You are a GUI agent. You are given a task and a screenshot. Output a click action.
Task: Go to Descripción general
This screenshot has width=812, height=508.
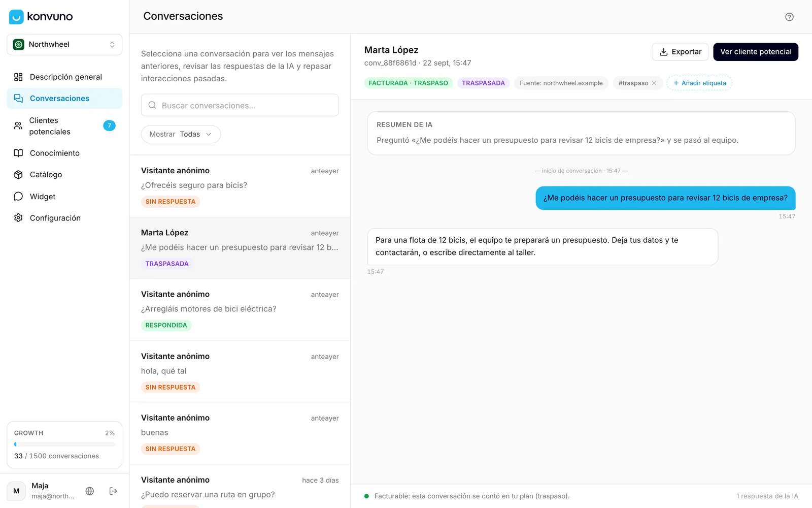point(64,77)
